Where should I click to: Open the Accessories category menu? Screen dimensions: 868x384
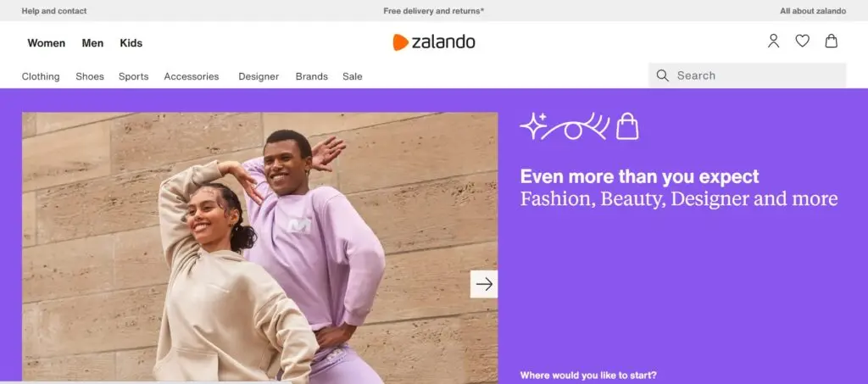pyautogui.click(x=192, y=76)
